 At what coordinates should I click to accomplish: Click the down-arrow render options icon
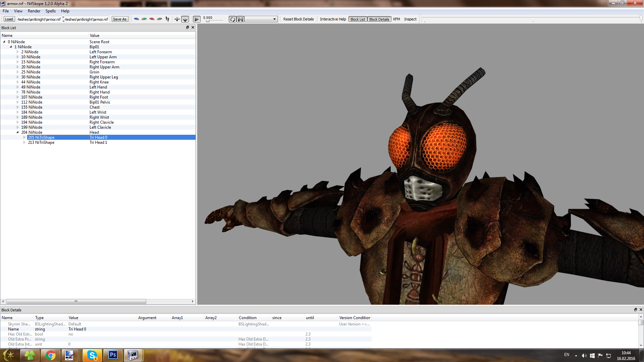pos(185,19)
